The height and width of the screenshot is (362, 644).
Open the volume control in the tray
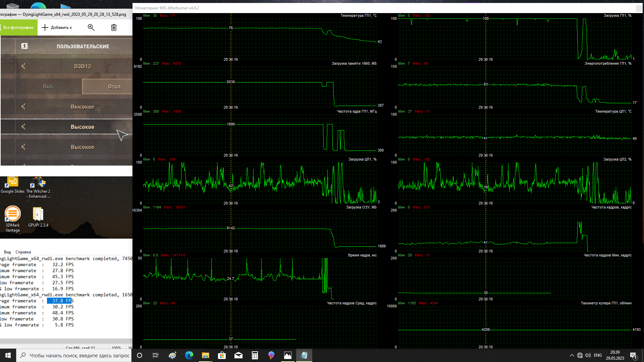click(x=588, y=355)
